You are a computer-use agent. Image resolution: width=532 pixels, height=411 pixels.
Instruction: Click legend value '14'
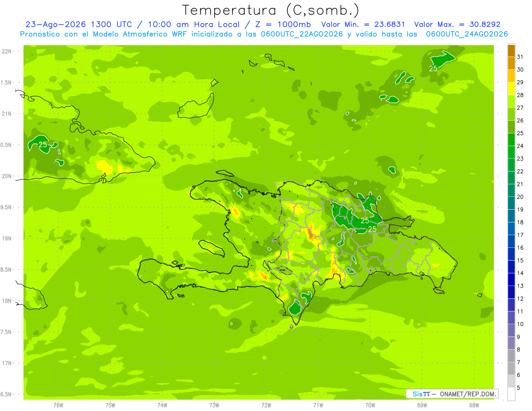click(520, 273)
